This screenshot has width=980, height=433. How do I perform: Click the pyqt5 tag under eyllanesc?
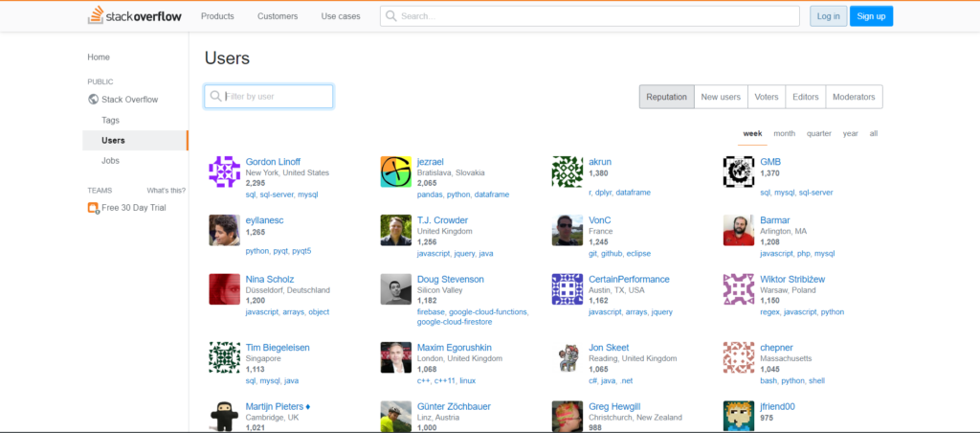coord(301,252)
